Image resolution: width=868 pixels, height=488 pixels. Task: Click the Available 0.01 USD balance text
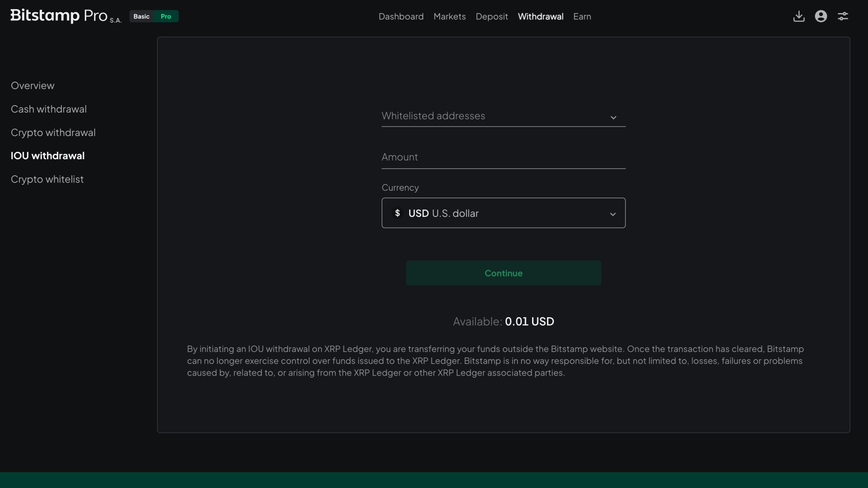click(x=504, y=321)
